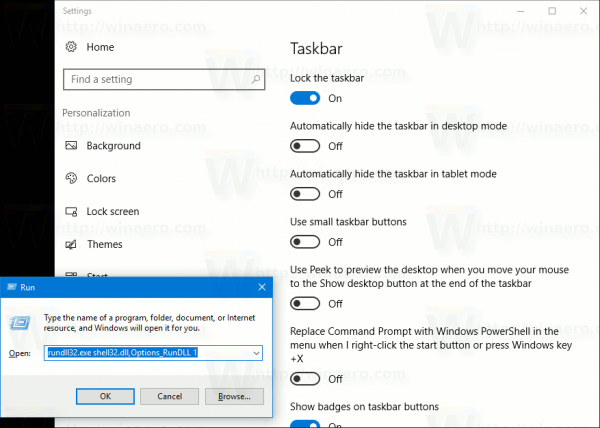Expand the Run Open history dropdown
Viewport: 600px width, 428px height.
(256, 353)
